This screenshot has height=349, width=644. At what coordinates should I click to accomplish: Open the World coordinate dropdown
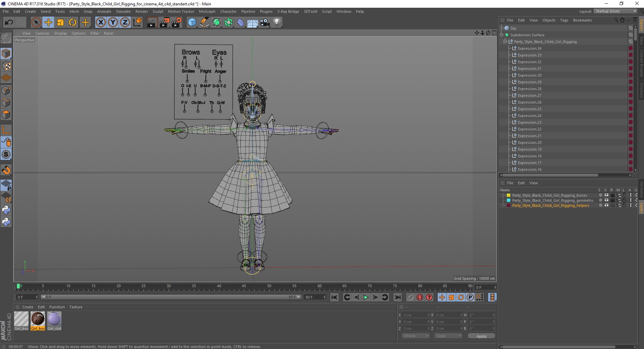pyautogui.click(x=416, y=336)
